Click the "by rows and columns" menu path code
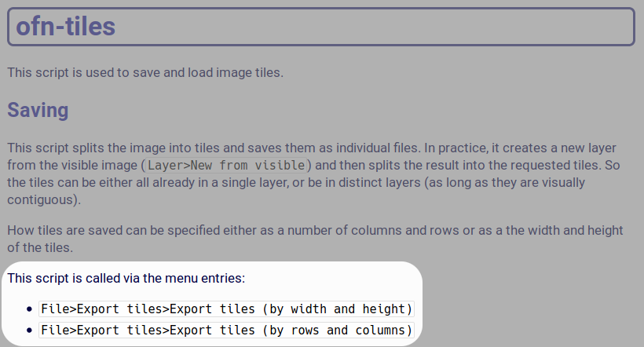 (227, 330)
